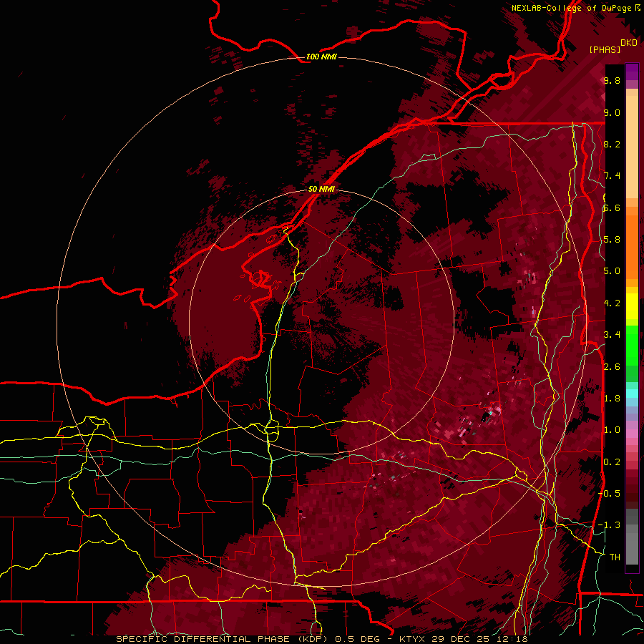
Task: Click the 9.8 value on the color scale
Action: (x=612, y=80)
